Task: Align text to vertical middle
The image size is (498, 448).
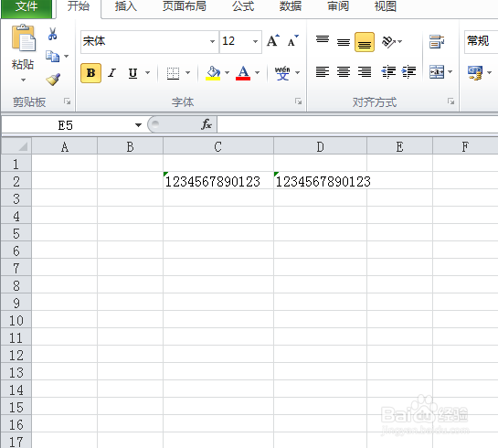Action: [344, 42]
